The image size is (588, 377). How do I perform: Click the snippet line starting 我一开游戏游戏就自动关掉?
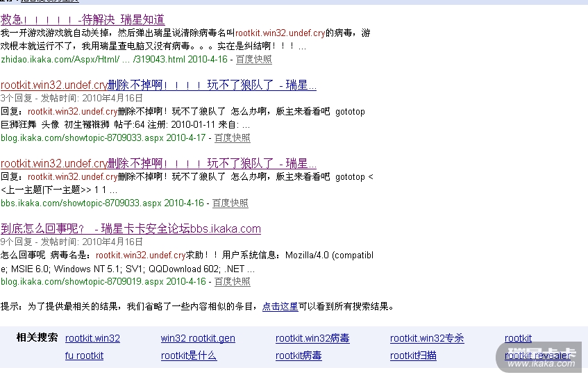(x=185, y=33)
